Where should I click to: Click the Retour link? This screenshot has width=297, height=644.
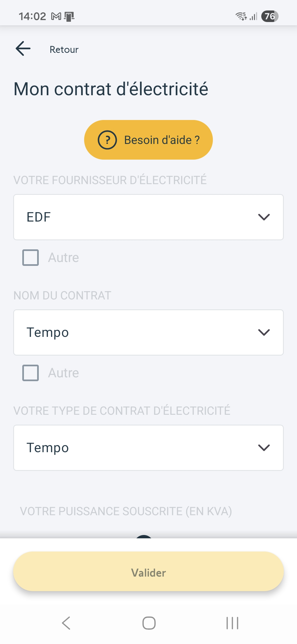tap(64, 50)
